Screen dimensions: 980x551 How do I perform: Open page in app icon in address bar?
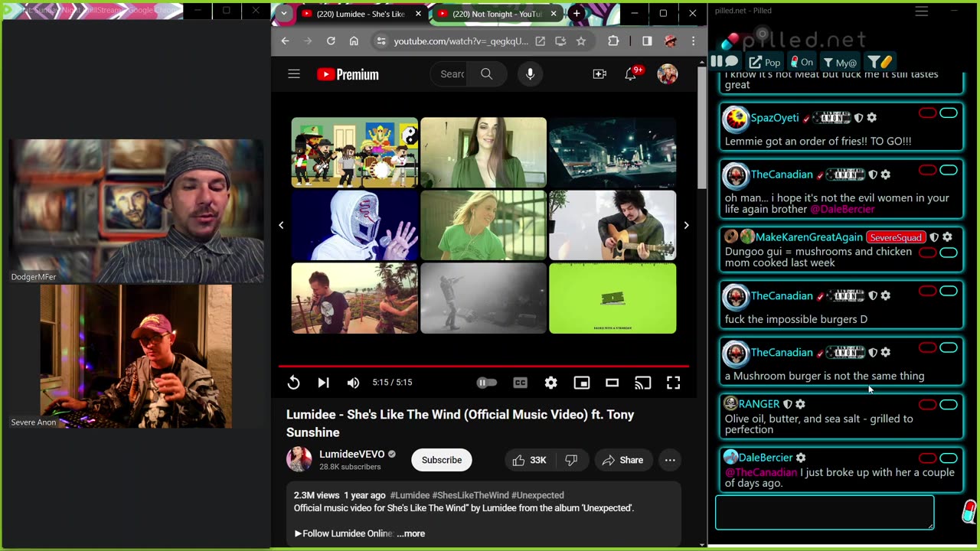(x=541, y=41)
